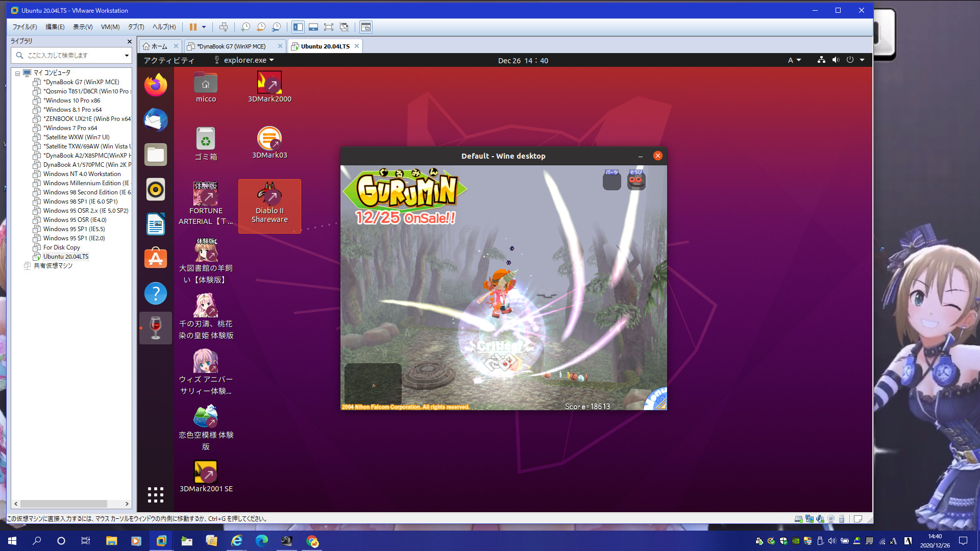
Task: Click the VMware message log status icon
Action: pyautogui.click(x=858, y=519)
